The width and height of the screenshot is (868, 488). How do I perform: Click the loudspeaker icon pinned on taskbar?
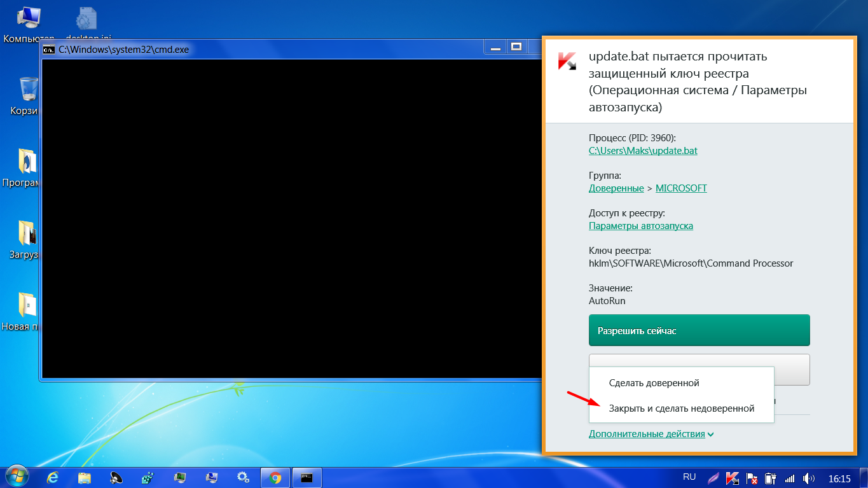pyautogui.click(x=116, y=478)
